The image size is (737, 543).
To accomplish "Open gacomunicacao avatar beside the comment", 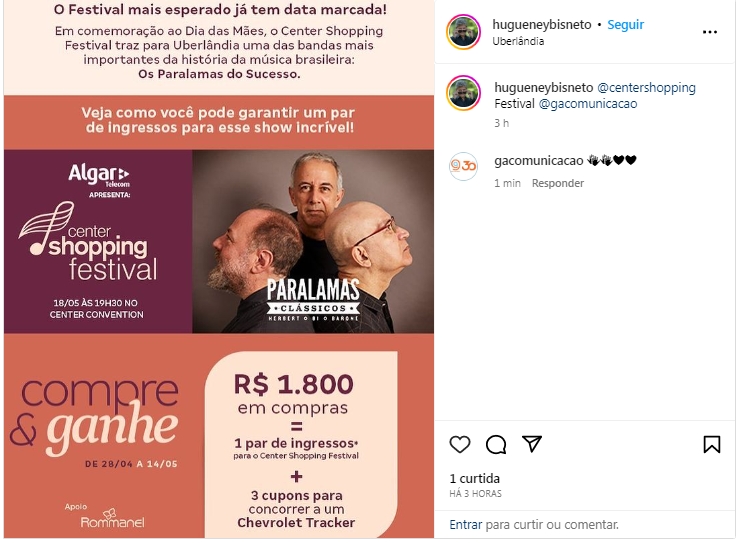I will (463, 166).
